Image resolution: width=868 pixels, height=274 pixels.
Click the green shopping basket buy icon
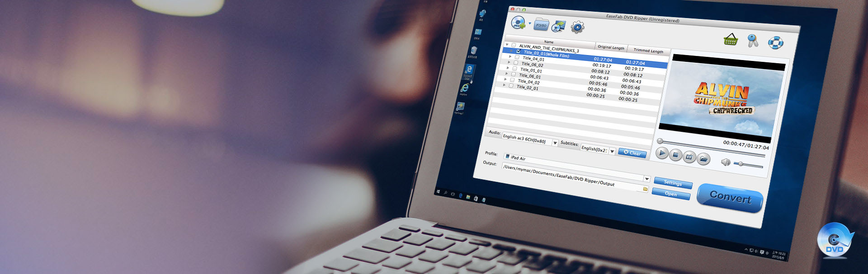pyautogui.click(x=731, y=40)
